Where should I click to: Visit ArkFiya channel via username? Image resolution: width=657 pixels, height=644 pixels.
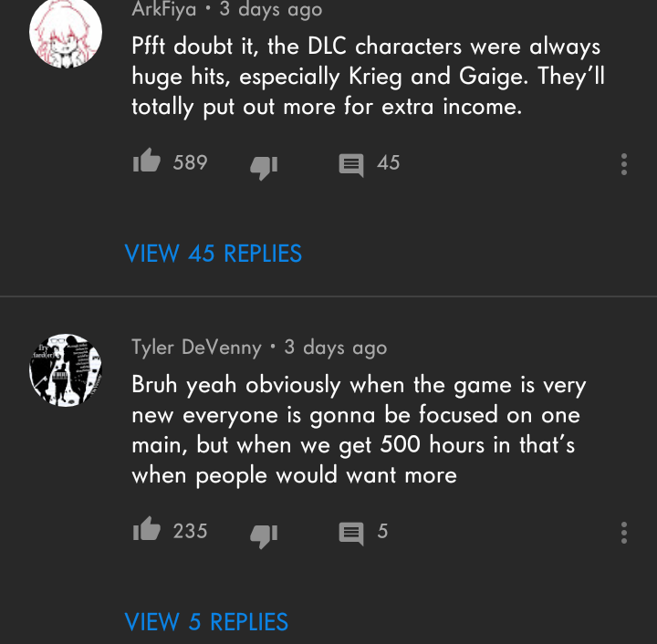[164, 9]
